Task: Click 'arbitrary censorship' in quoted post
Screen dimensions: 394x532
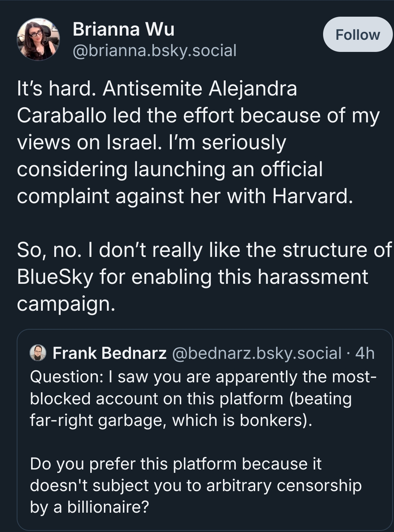Action: click(284, 486)
